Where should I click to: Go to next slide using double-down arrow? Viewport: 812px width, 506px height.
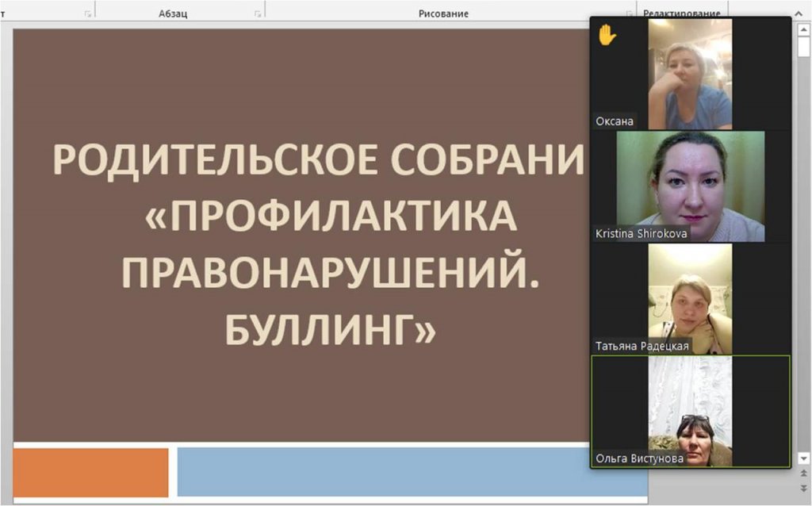[x=803, y=489]
